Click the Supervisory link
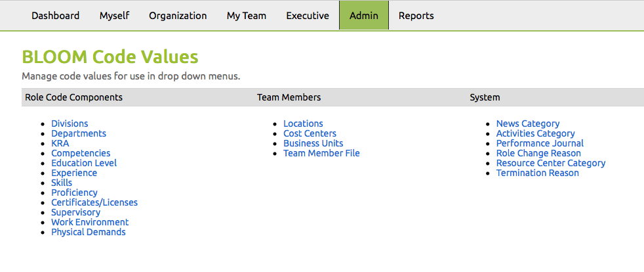644x272 pixels. click(x=75, y=212)
